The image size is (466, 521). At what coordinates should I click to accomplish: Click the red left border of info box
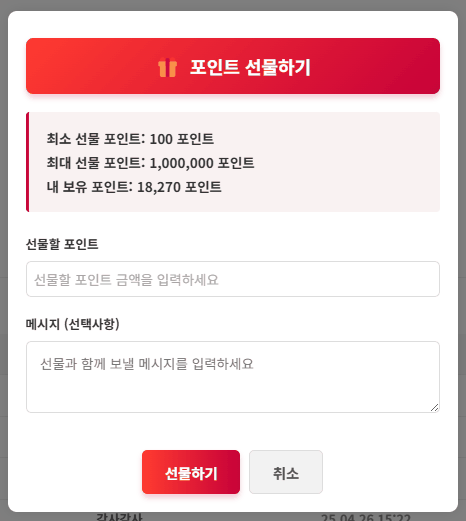(x=27, y=162)
